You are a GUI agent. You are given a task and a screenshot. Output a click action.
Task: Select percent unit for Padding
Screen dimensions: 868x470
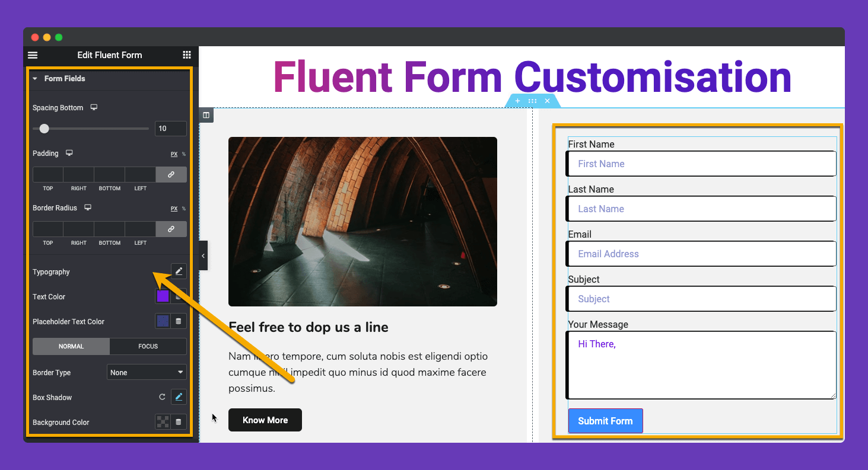click(184, 154)
